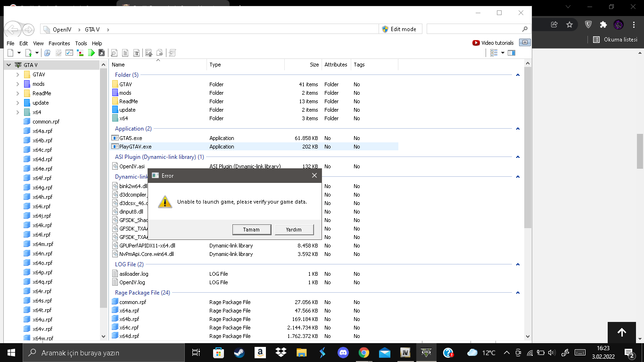Screen dimensions: 644x362
Task: Click the OpenIV taskbar icon
Action: pyautogui.click(x=405, y=353)
